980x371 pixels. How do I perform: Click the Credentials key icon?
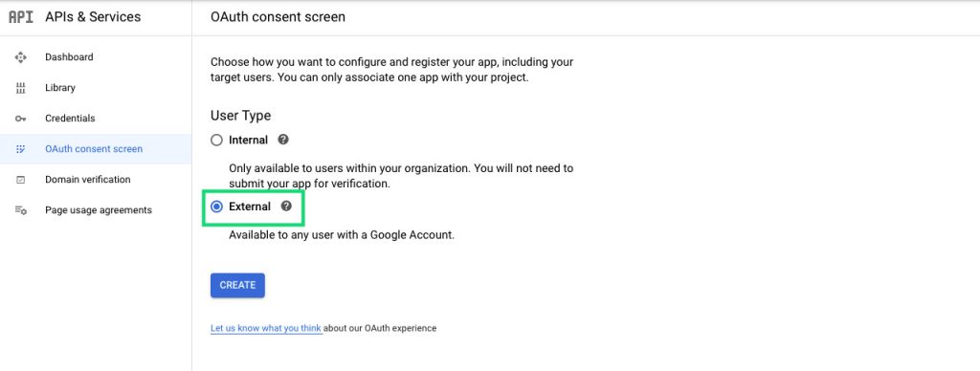coord(21,119)
